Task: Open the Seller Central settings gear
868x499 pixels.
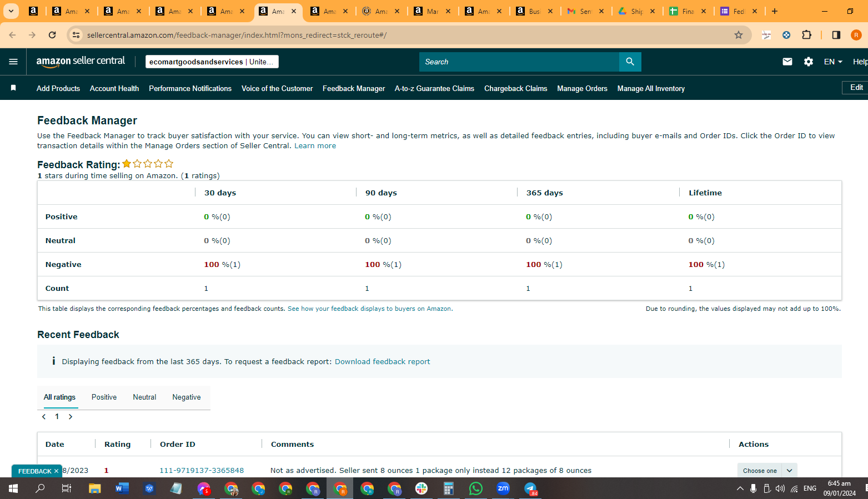Action: pos(809,62)
